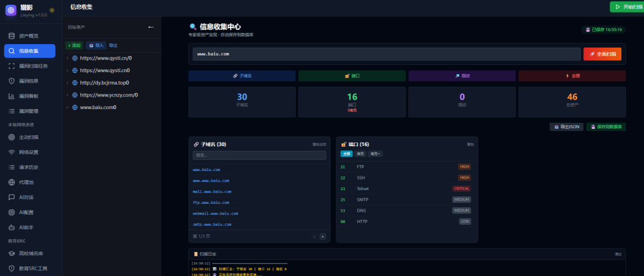The image size is (644, 276).
Task: Select the 全面 scan tab
Action: [x=572, y=76]
